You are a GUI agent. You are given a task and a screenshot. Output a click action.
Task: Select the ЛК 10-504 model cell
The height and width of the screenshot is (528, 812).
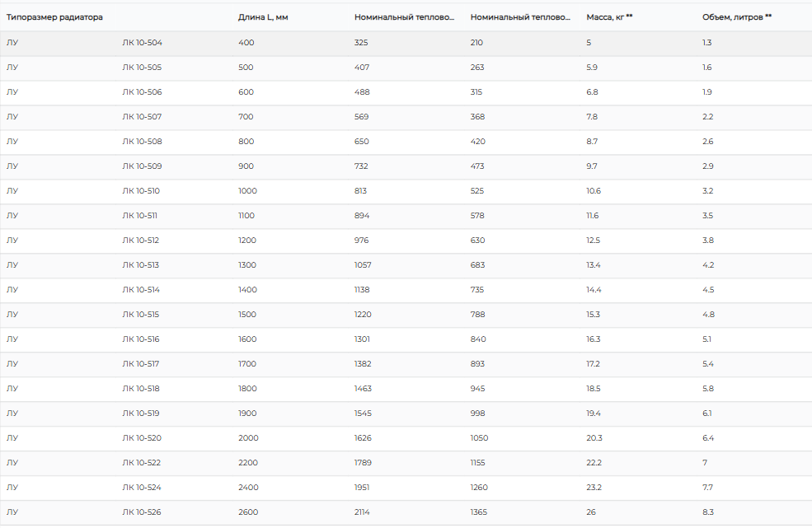[x=142, y=43]
